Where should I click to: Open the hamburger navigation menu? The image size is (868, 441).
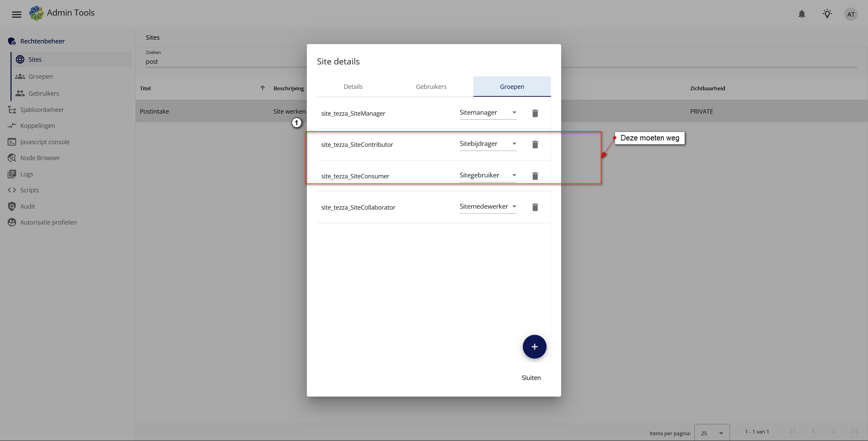click(17, 14)
